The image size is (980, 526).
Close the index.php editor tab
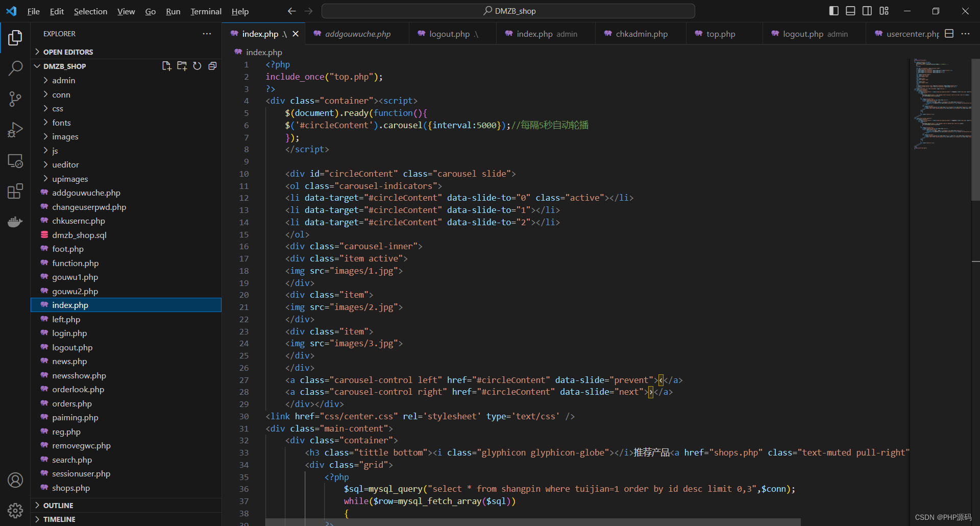(x=296, y=34)
